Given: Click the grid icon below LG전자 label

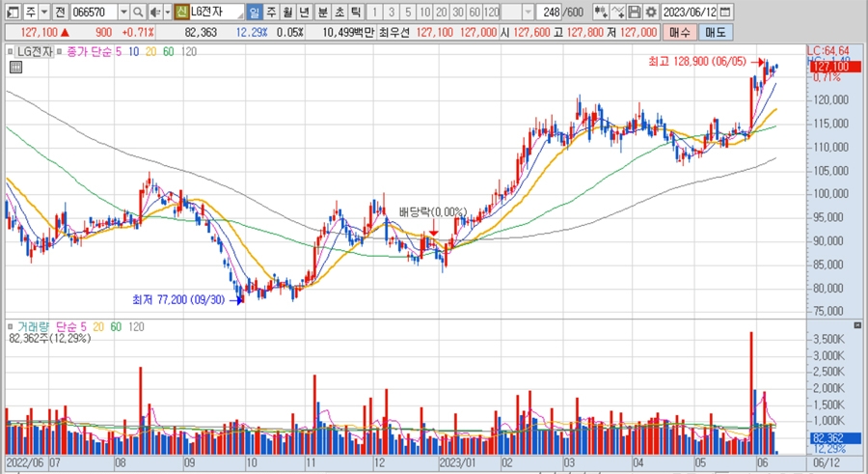Looking at the screenshot, I should (15, 68).
